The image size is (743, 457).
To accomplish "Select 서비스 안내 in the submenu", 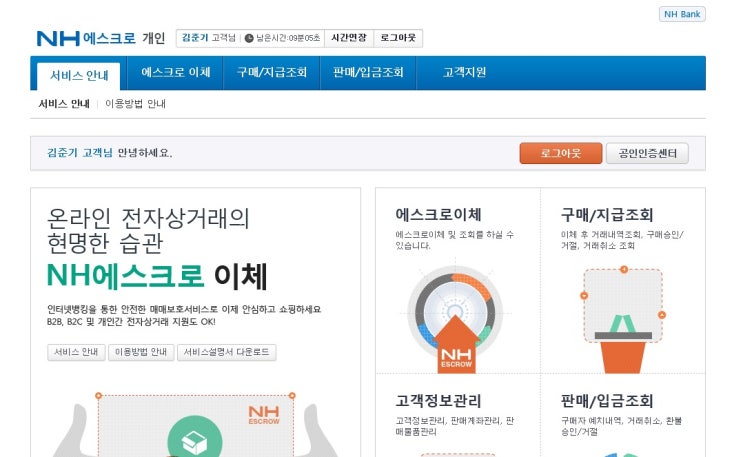I will 64,104.
